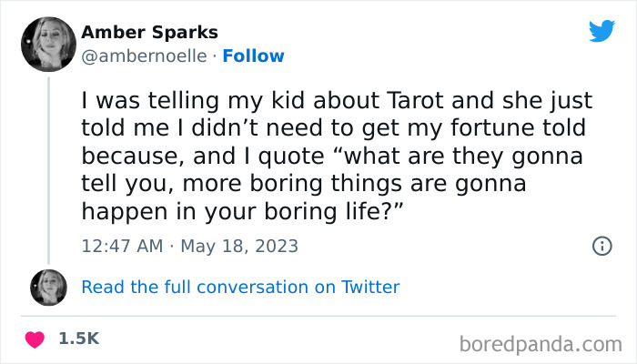This screenshot has width=637, height=364.
Task: Click the vertical thread line under the avatar
Action: [x=48, y=164]
